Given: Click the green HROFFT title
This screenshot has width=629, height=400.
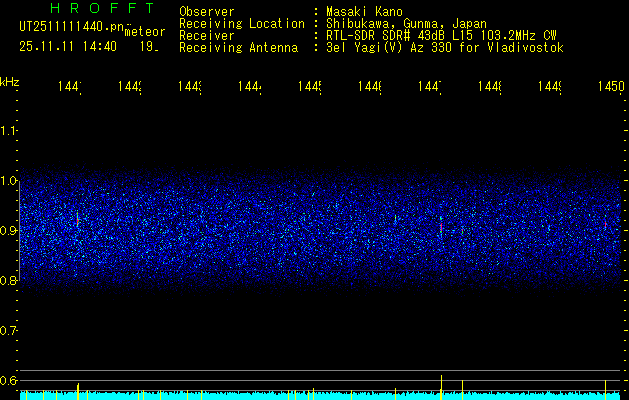Looking at the screenshot, I should (x=102, y=8).
